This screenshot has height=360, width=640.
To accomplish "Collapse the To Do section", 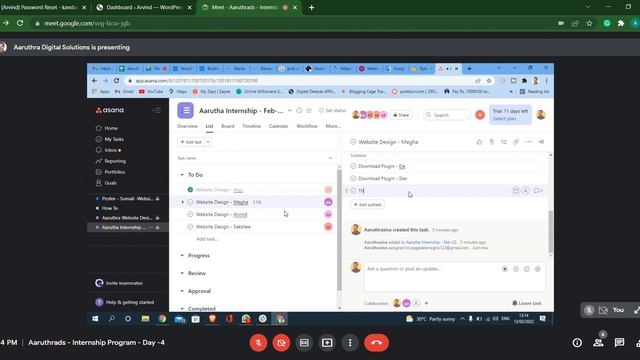I will (x=182, y=175).
